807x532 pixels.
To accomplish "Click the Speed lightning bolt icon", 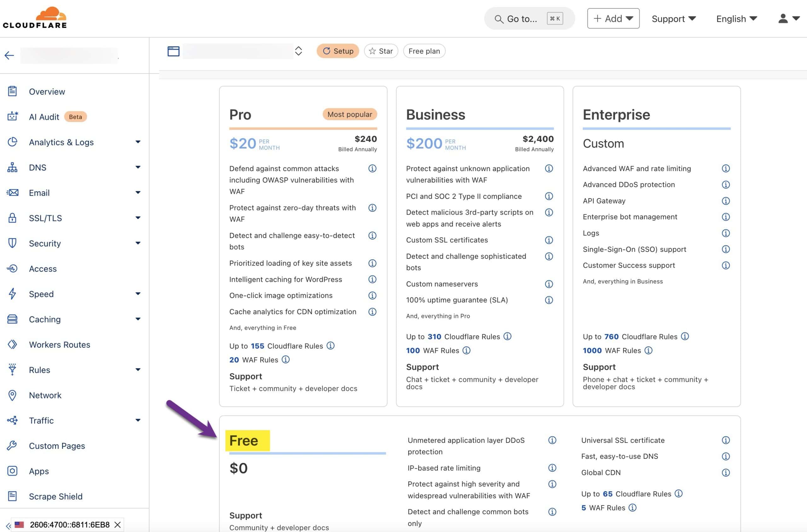I will [x=12, y=294].
